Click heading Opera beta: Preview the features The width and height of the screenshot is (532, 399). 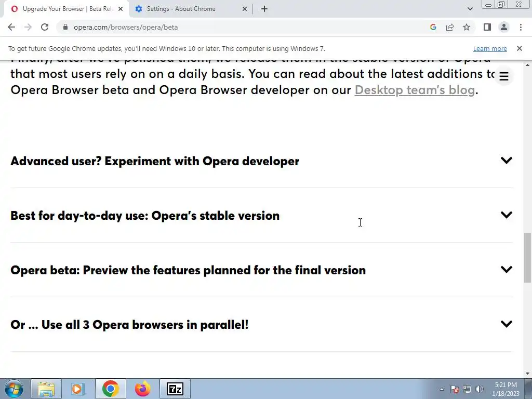point(188,270)
